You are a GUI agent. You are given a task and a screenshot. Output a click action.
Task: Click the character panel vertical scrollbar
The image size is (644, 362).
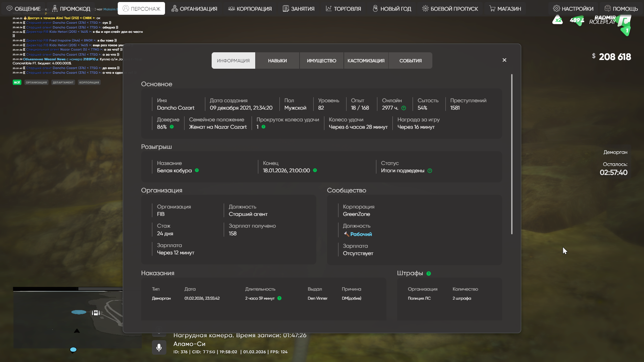tap(512, 154)
